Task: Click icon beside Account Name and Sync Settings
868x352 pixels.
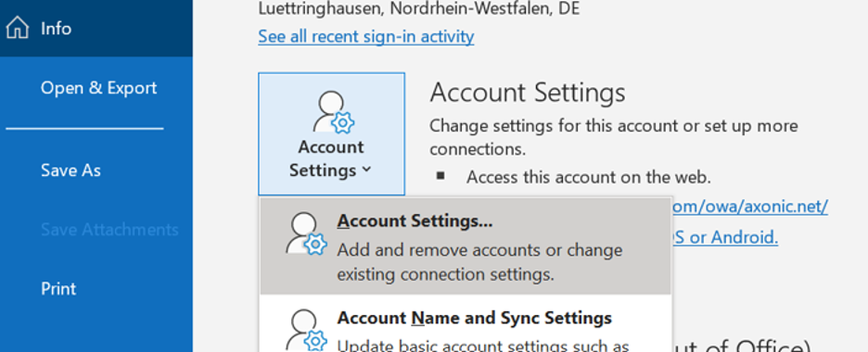Action: coord(306,331)
